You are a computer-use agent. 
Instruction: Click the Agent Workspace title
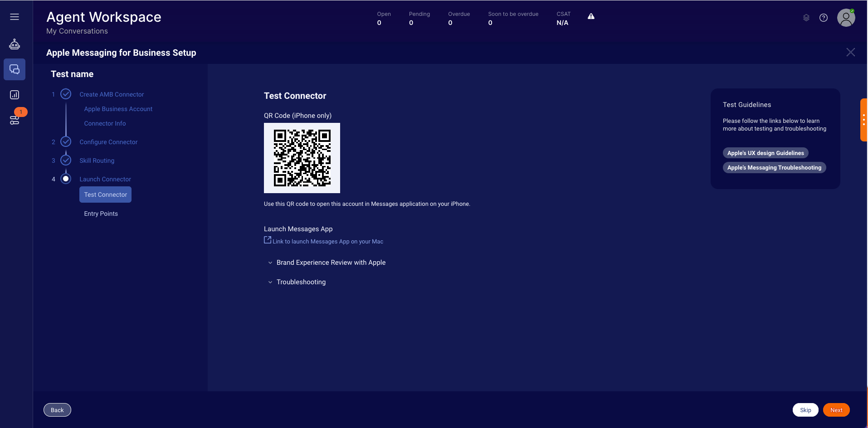104,17
